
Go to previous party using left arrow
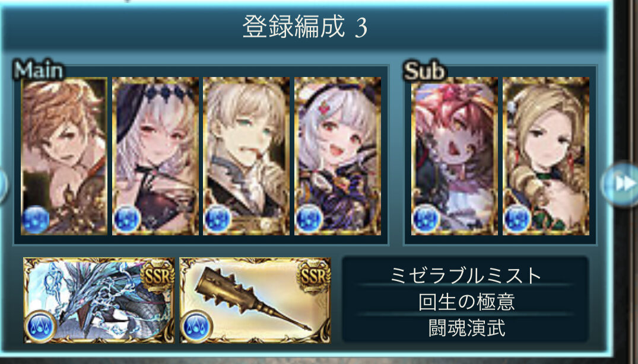(x=3, y=185)
